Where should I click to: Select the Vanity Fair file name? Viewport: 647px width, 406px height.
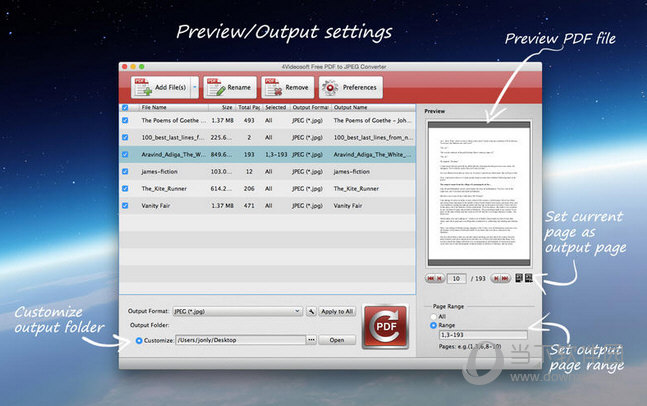[156, 205]
